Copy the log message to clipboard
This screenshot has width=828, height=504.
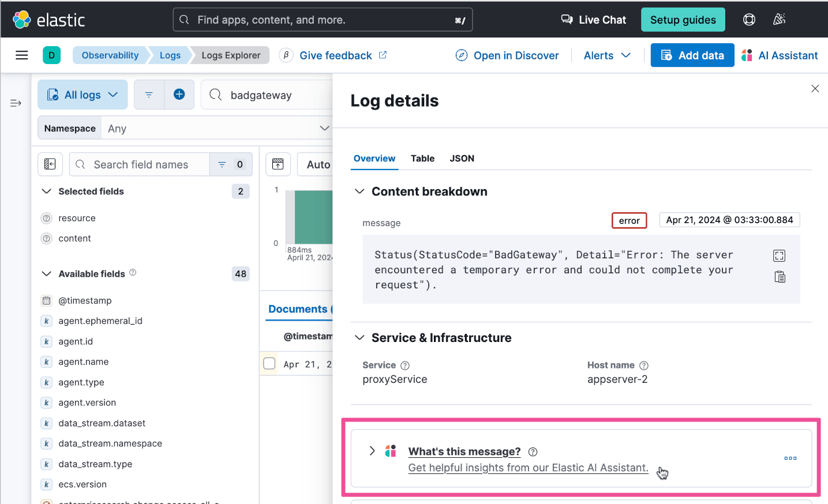click(780, 277)
